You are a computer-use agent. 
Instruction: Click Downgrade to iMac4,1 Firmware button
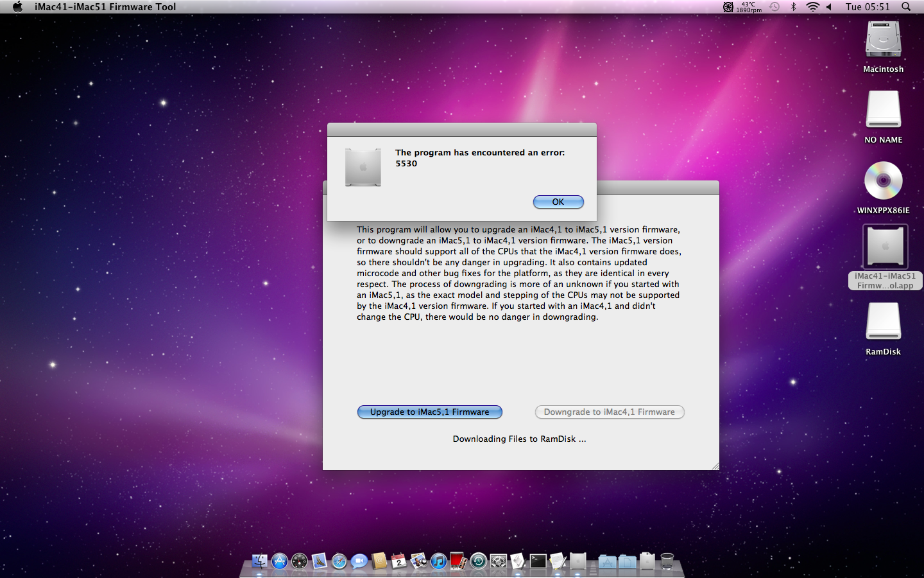tap(610, 412)
